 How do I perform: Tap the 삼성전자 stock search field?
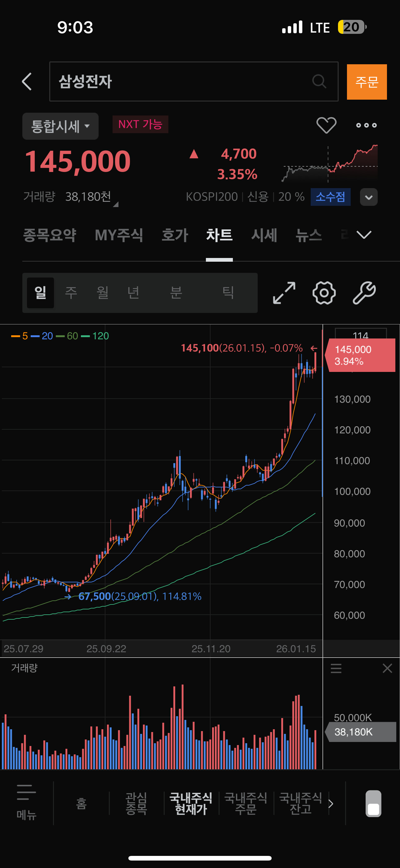[x=193, y=82]
